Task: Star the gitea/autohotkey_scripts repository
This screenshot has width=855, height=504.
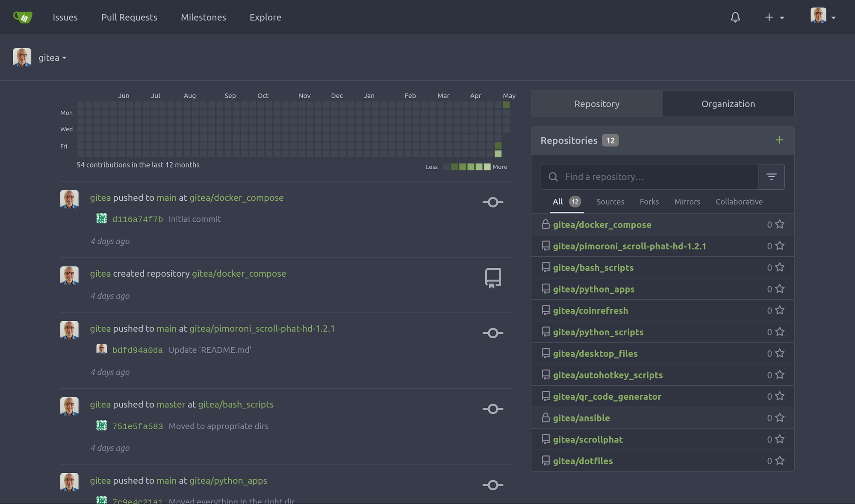Action: pos(780,375)
